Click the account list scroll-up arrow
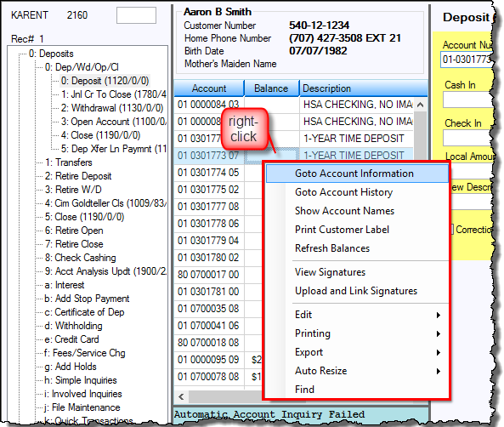 [420, 105]
